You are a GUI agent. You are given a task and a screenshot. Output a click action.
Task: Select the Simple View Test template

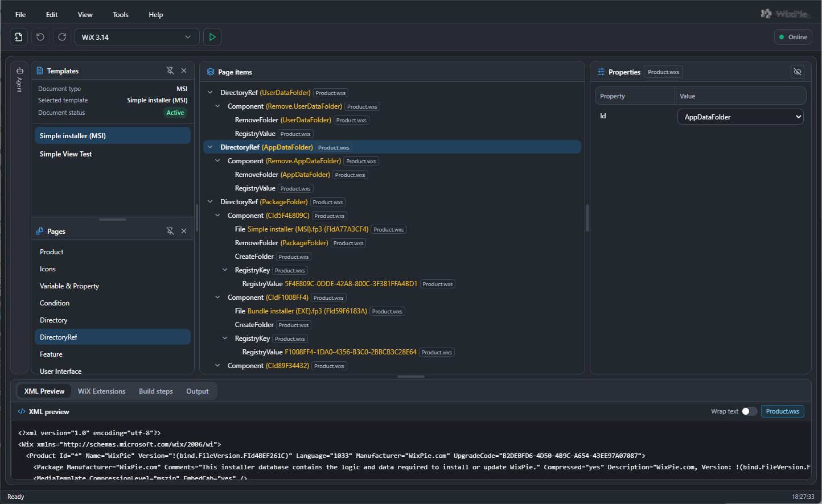coord(112,154)
